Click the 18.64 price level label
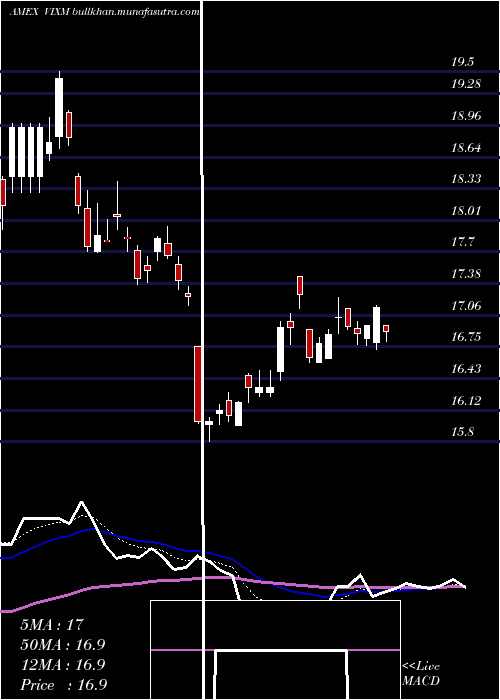Image resolution: width=500 pixels, height=700 pixels. click(x=466, y=147)
